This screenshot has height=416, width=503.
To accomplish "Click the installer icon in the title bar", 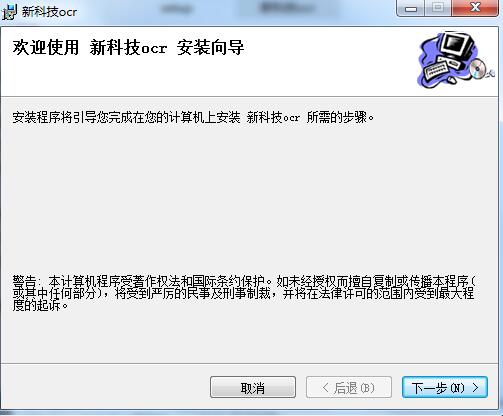I will point(9,12).
